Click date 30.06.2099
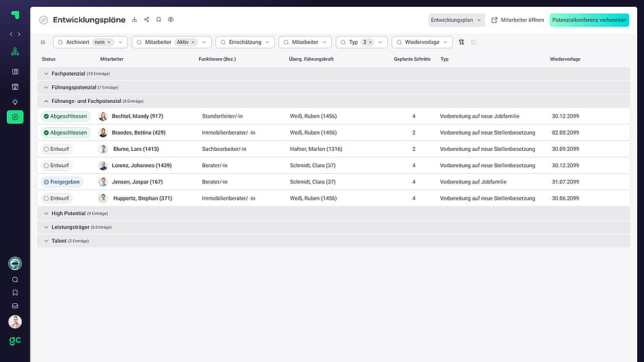 click(x=565, y=198)
